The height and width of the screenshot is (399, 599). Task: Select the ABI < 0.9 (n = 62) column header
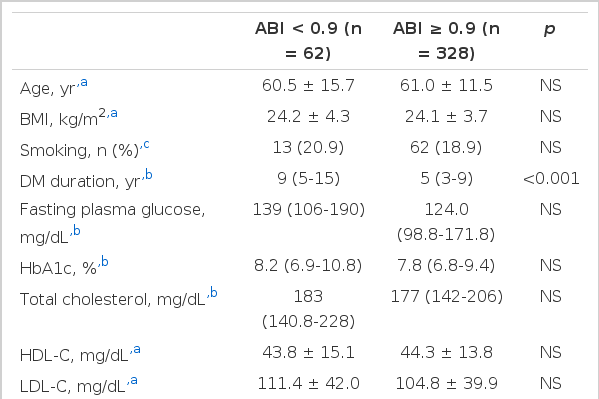pos(308,41)
